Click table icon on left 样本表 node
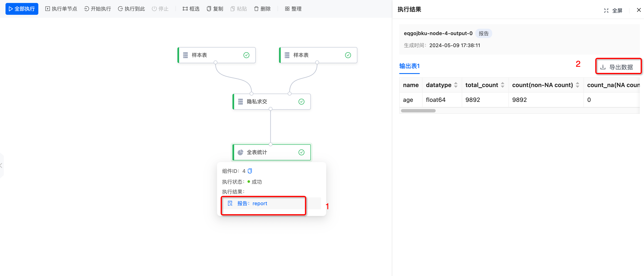 (x=185, y=55)
